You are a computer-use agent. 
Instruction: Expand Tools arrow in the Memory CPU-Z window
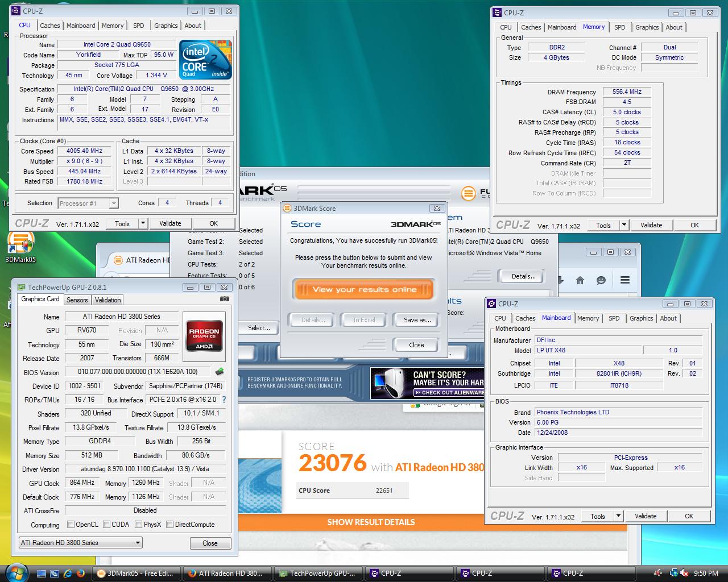tap(624, 225)
